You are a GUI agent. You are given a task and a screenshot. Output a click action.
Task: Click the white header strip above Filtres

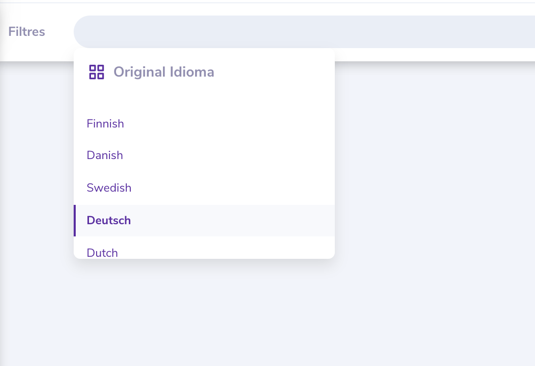pyautogui.click(x=268, y=9)
